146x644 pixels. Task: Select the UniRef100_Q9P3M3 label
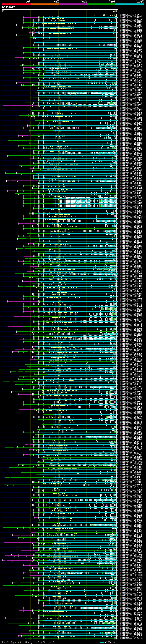coord(131,98)
